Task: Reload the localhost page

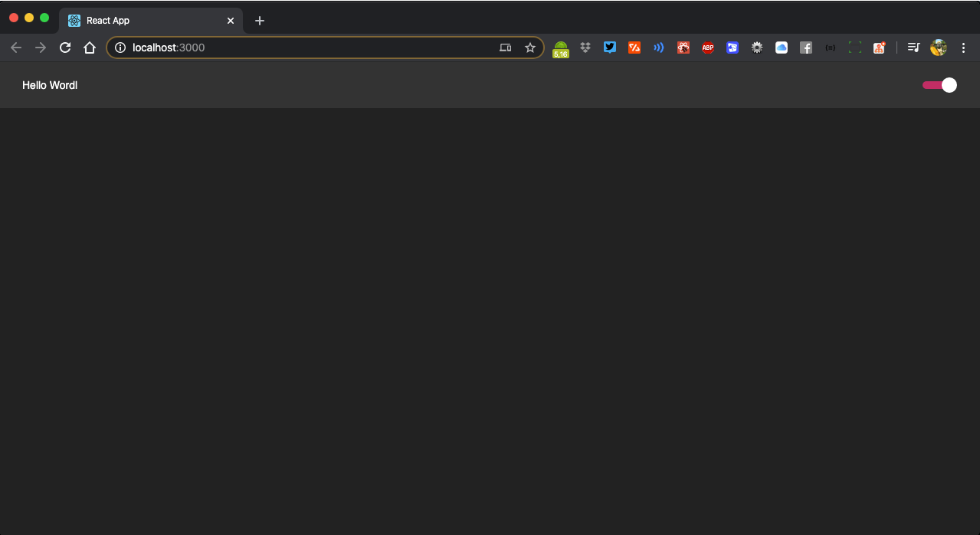Action: [65, 48]
